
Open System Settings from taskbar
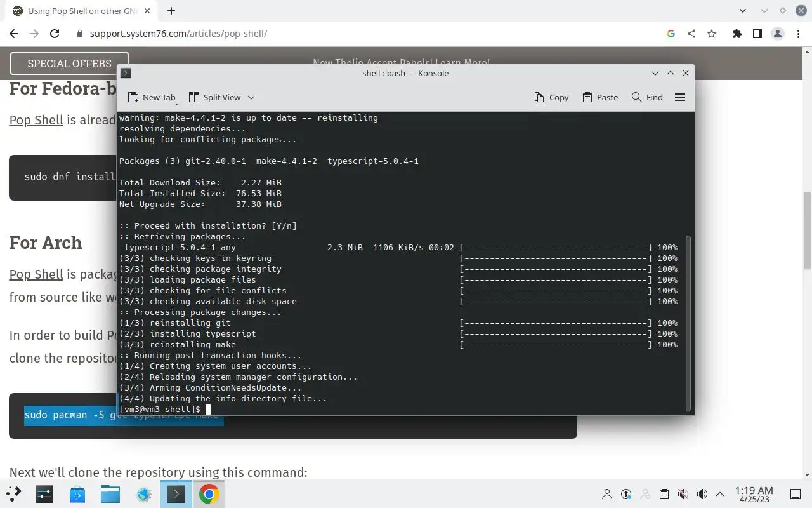[x=44, y=493]
